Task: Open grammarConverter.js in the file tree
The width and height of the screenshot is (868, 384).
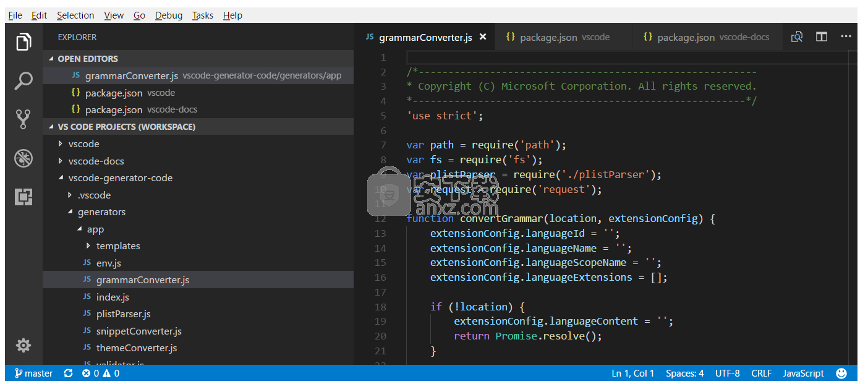Action: point(198,280)
